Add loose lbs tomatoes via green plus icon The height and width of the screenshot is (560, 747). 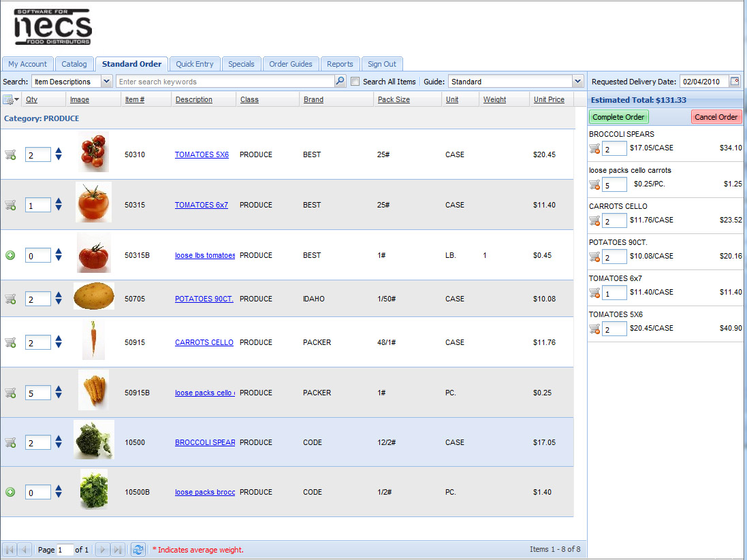click(10, 255)
